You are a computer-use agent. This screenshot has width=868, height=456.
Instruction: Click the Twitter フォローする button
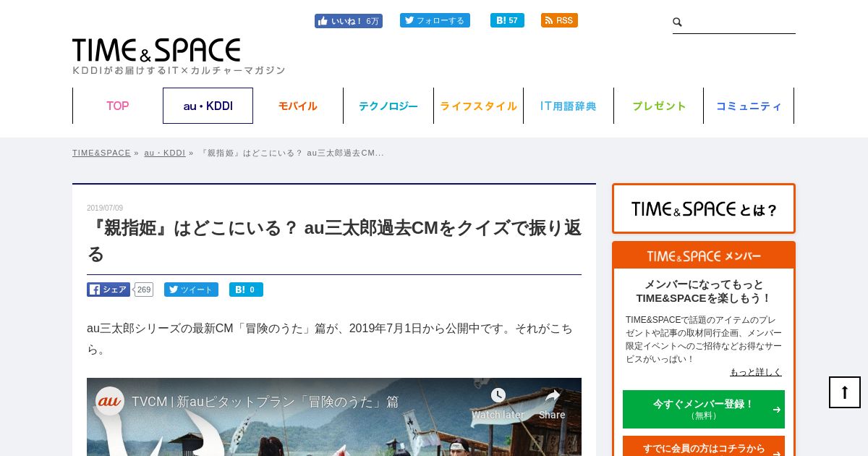click(435, 20)
